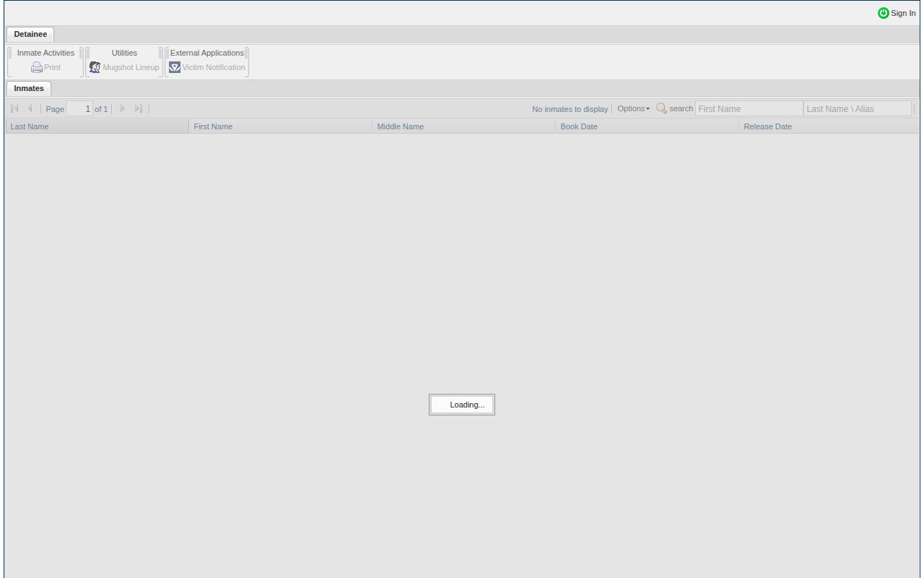Open Victim Notification external application
The width and height of the screenshot is (924, 578).
[x=206, y=67]
